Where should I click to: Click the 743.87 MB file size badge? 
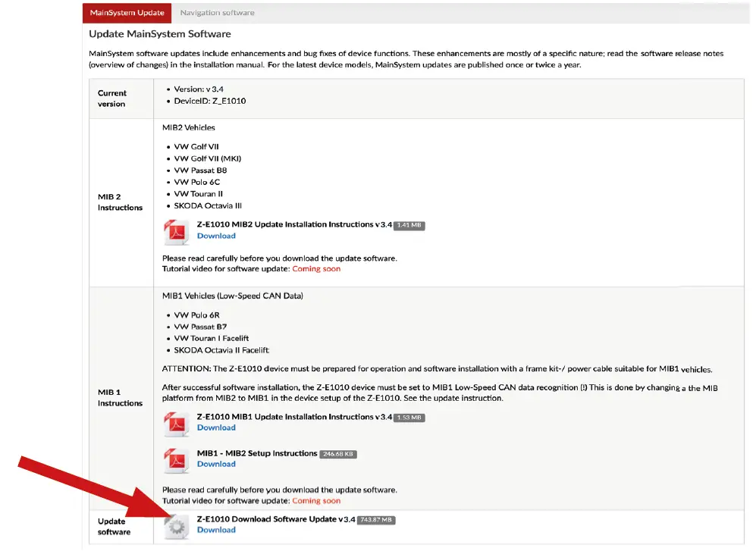coord(376,520)
